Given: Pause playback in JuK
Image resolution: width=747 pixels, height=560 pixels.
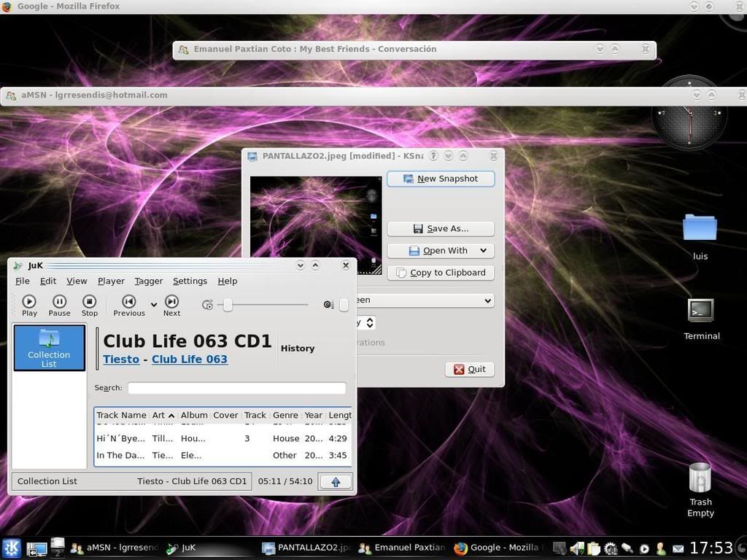Looking at the screenshot, I should [x=59, y=306].
